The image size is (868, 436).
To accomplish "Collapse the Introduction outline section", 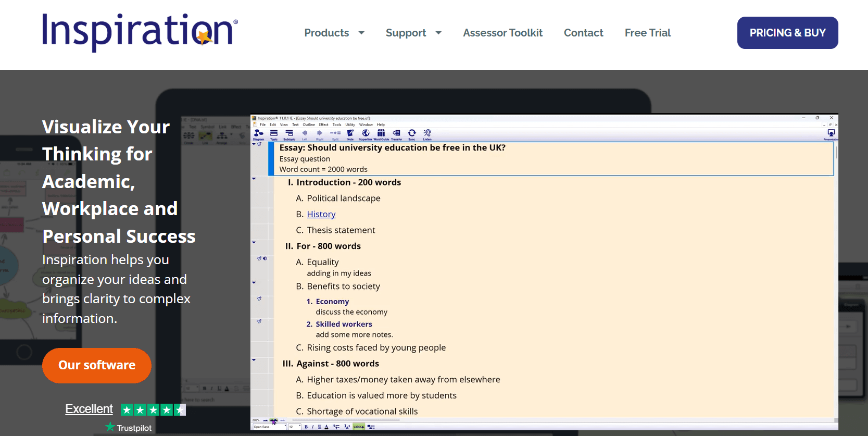I will (x=254, y=179).
